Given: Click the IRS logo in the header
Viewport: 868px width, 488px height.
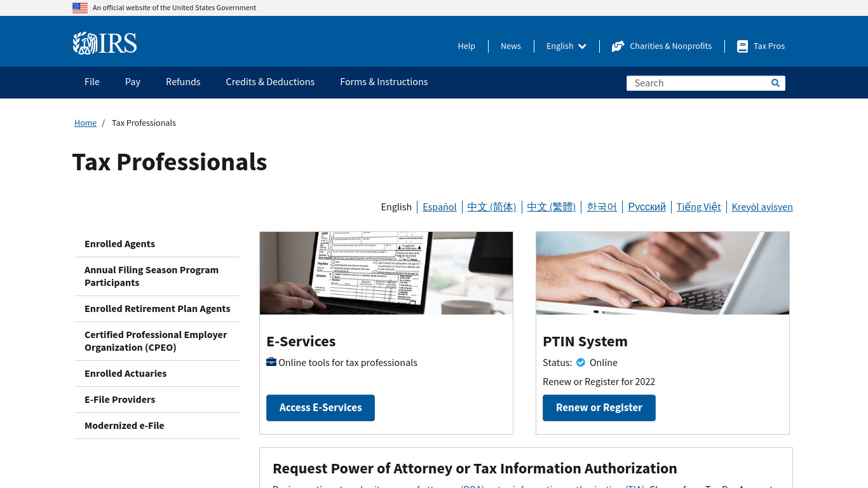Looking at the screenshot, I should (x=105, y=43).
